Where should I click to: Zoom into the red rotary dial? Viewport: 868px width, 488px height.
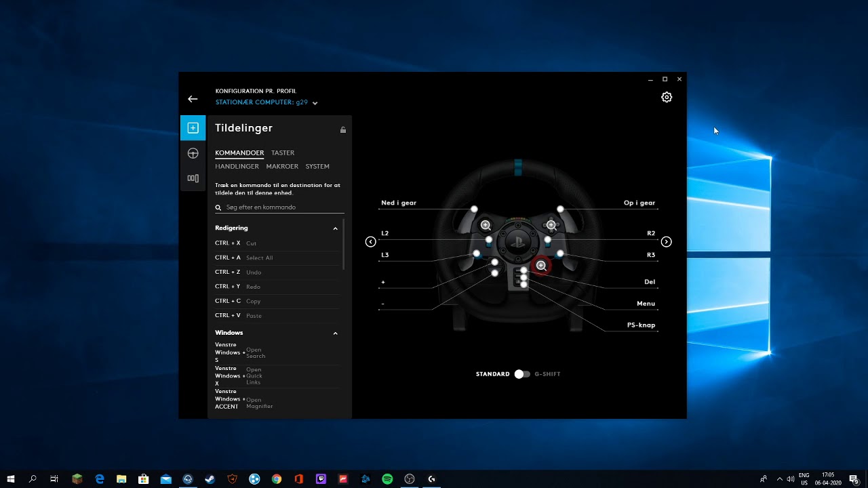coord(541,266)
